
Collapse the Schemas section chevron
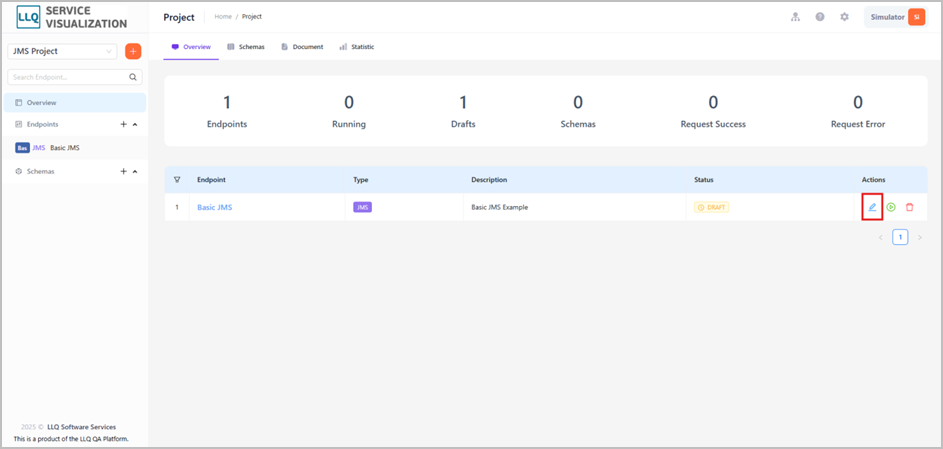click(x=135, y=171)
